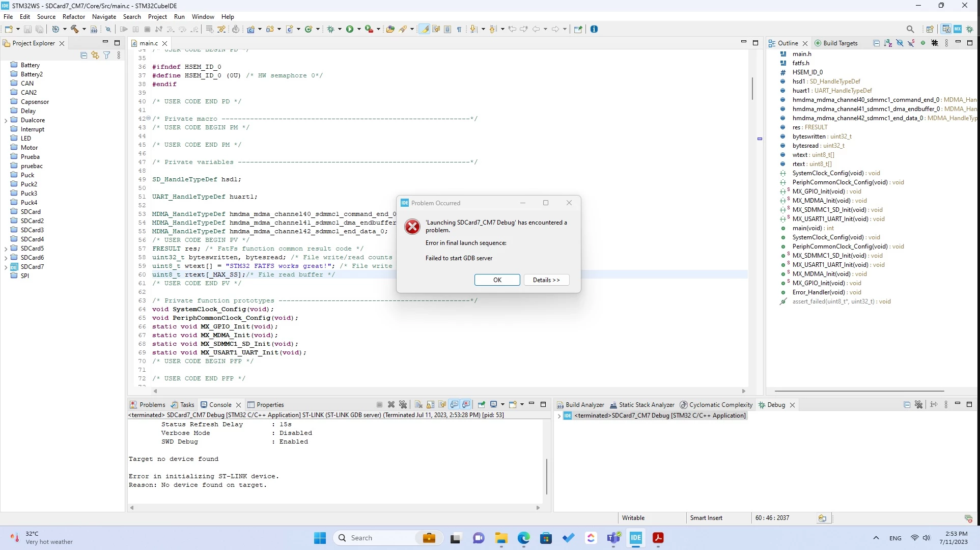This screenshot has height=550, width=980.
Task: Toggle Link with Editor in Project Explorer
Action: 95,55
